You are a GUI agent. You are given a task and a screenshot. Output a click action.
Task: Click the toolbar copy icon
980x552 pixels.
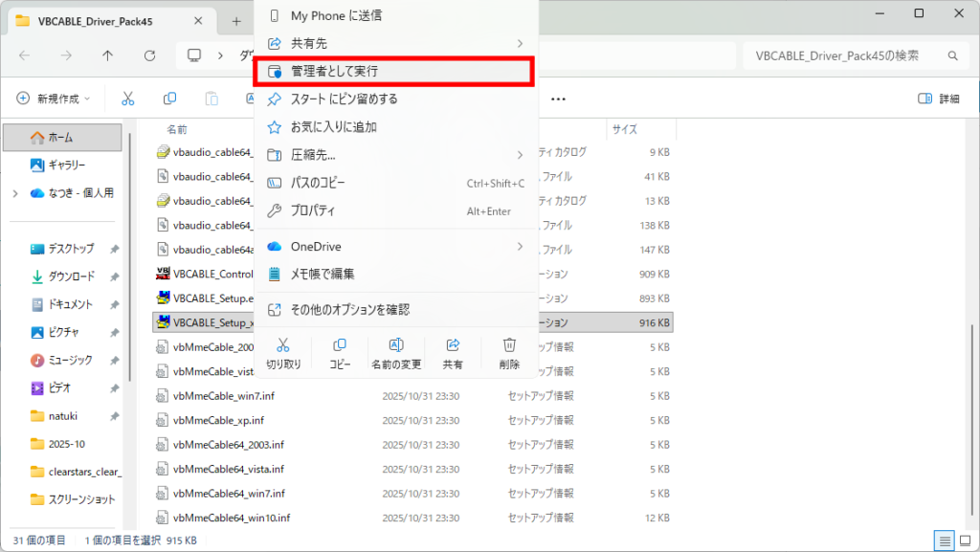click(169, 99)
